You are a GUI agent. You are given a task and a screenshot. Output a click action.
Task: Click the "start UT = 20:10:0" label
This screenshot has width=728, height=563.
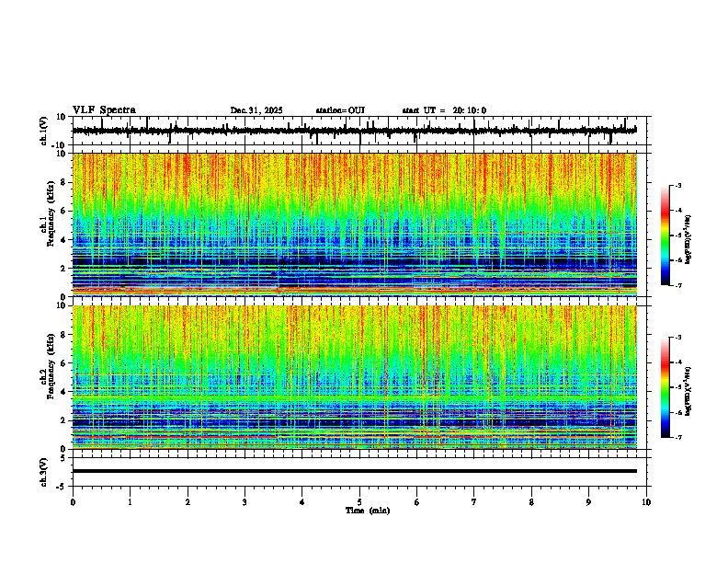coord(444,110)
